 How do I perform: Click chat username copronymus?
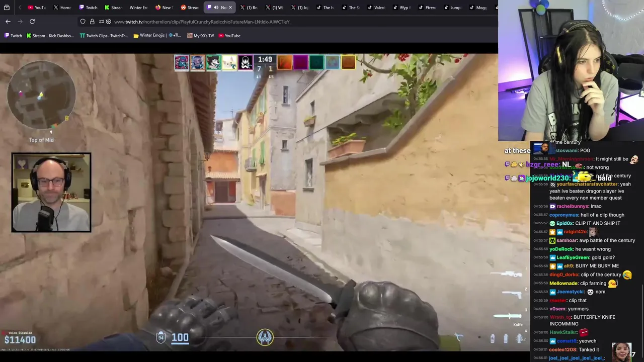pyautogui.click(x=565, y=215)
